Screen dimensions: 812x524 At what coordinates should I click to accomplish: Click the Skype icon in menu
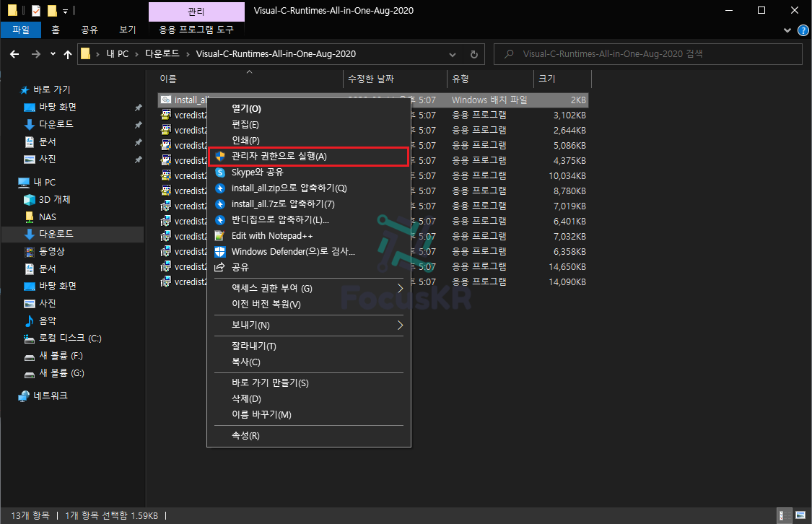[220, 173]
